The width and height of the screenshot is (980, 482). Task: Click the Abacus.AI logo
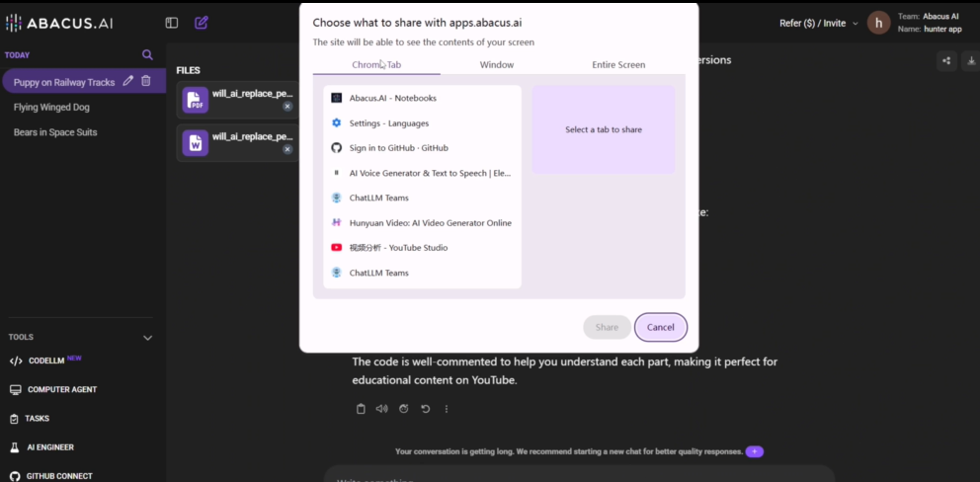(x=59, y=23)
